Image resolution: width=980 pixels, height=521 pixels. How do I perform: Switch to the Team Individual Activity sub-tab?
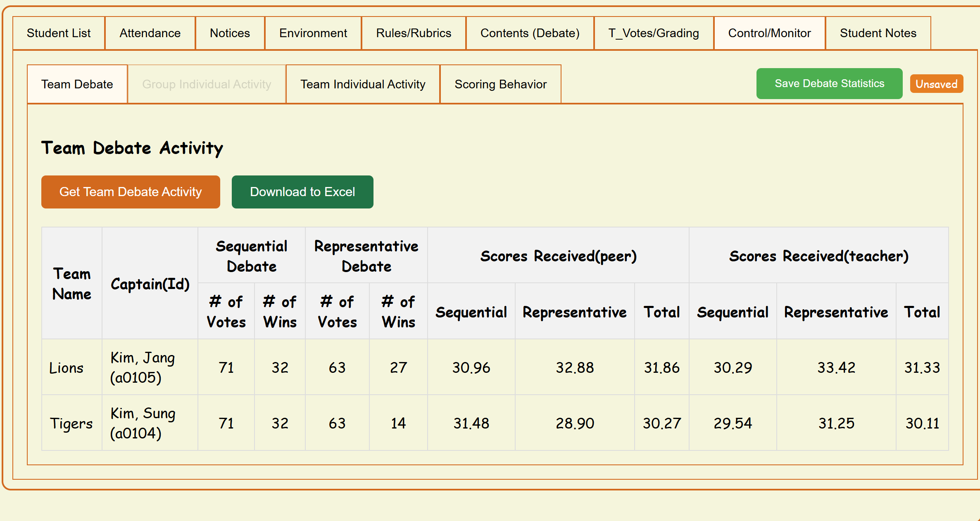(363, 84)
